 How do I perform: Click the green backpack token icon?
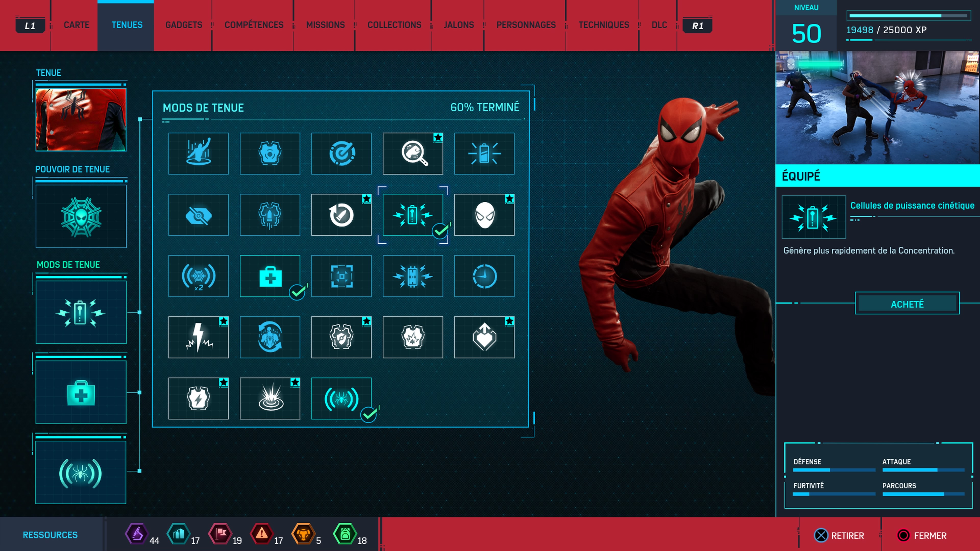click(345, 534)
